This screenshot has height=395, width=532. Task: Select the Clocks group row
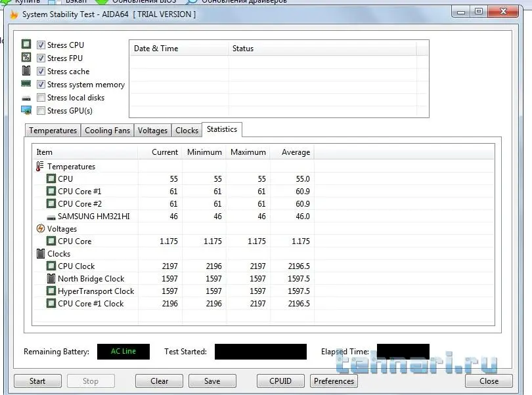pos(58,254)
